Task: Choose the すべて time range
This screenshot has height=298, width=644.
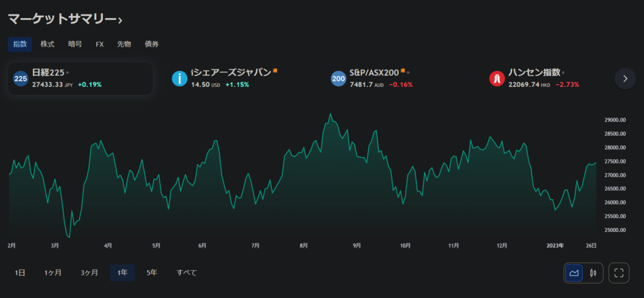Action: (x=186, y=273)
